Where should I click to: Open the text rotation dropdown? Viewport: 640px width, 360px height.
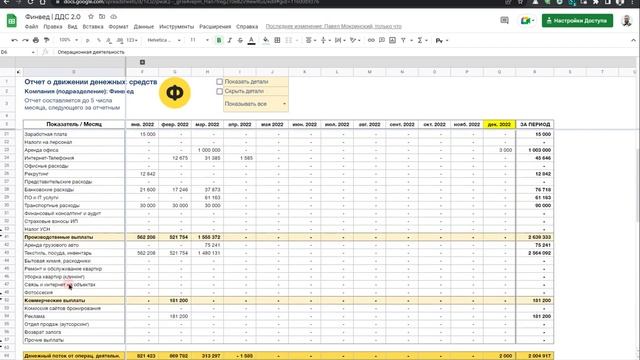coord(355,40)
